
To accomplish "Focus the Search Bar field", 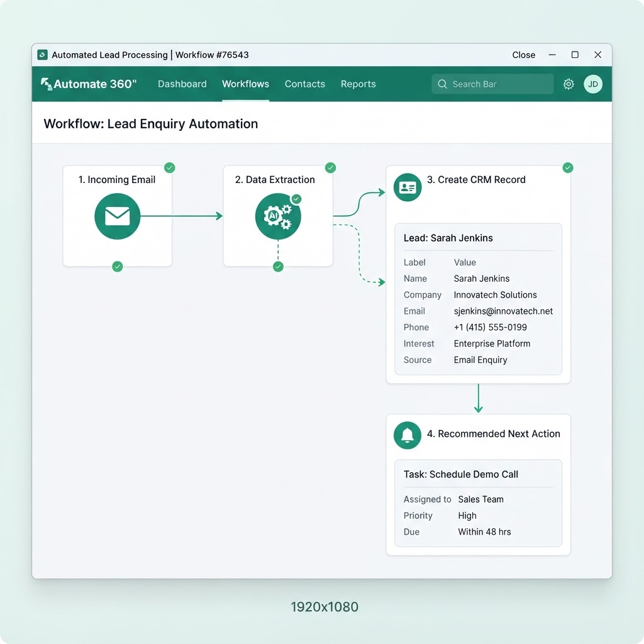I will coord(492,84).
